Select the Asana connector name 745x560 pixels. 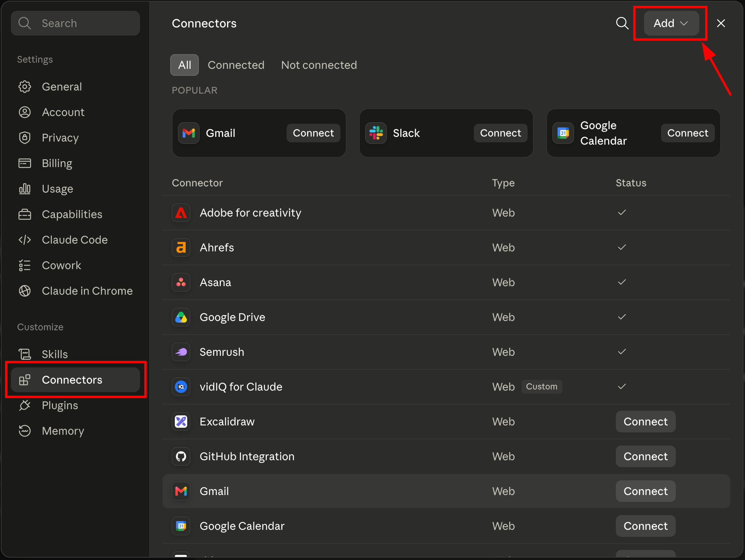215,282
